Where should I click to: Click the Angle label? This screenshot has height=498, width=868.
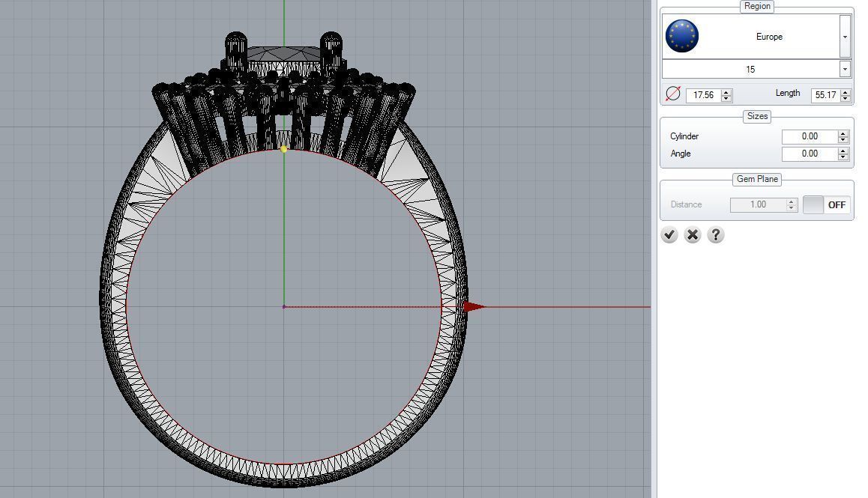[x=681, y=154]
